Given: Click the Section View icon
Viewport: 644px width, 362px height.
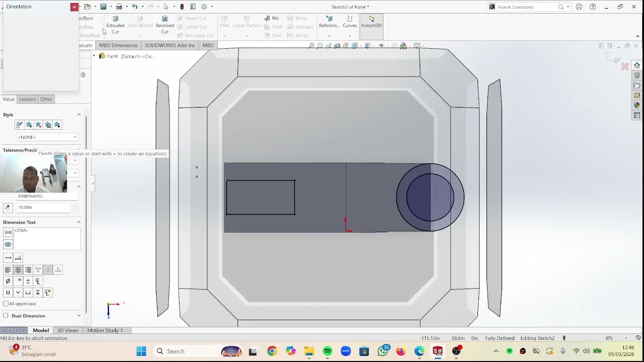Looking at the screenshot, I should click(337, 46).
